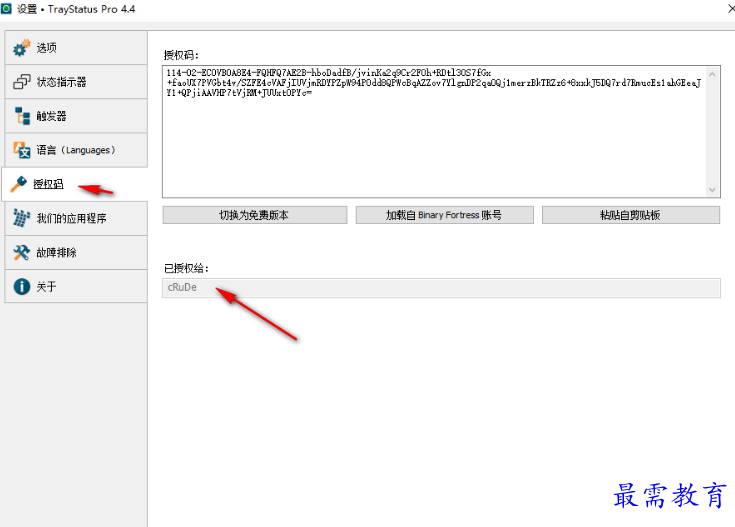Open the 状态指示器 tab
The image size is (735, 527).
pyautogui.click(x=76, y=82)
